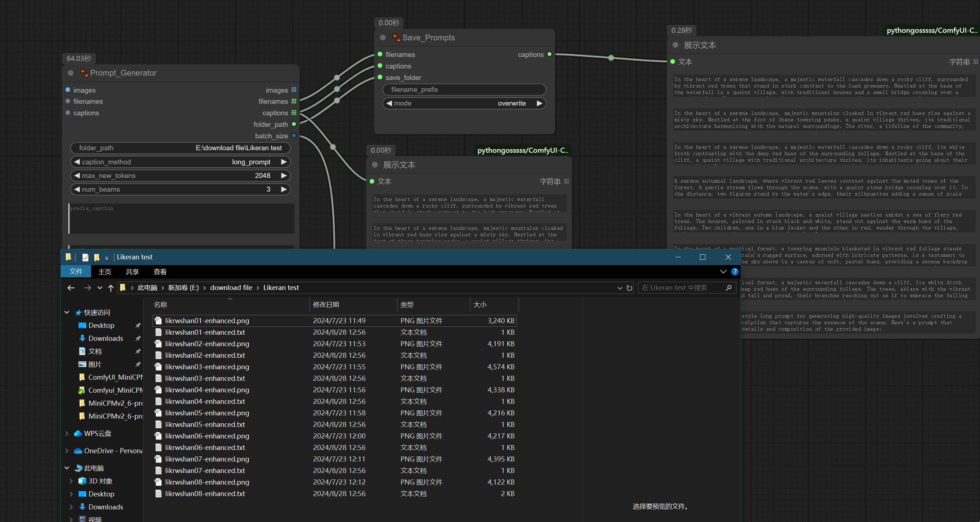
Task: Open the 文件 menu in Explorer
Action: pyautogui.click(x=77, y=271)
